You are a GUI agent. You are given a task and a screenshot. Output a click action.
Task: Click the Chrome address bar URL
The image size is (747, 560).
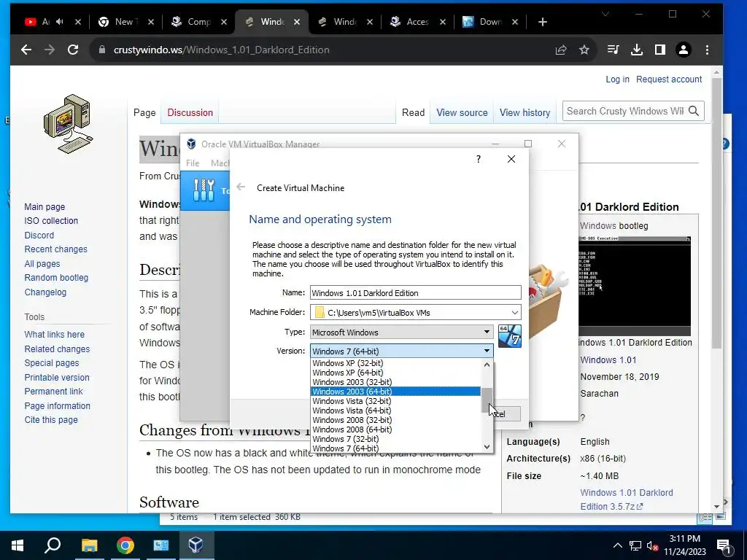pos(221,50)
